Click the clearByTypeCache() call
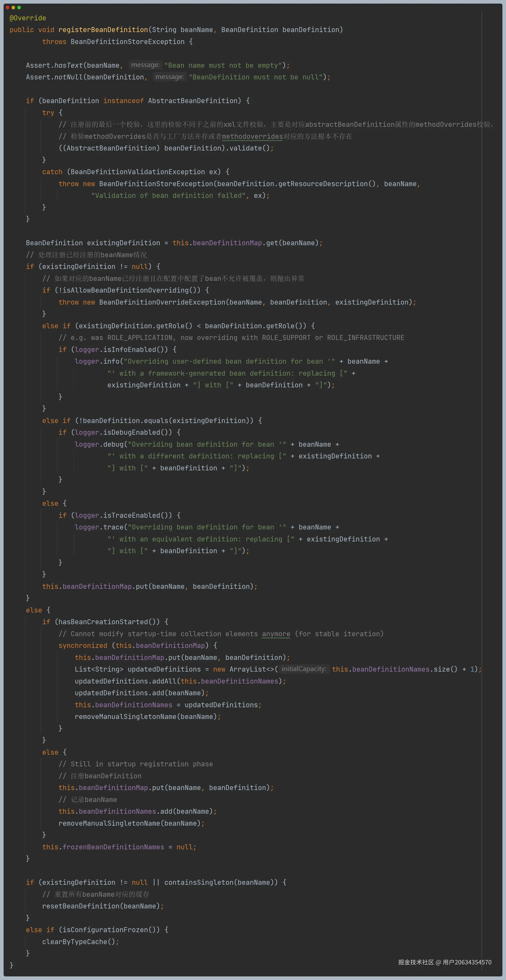The image size is (506, 980). click(x=79, y=941)
